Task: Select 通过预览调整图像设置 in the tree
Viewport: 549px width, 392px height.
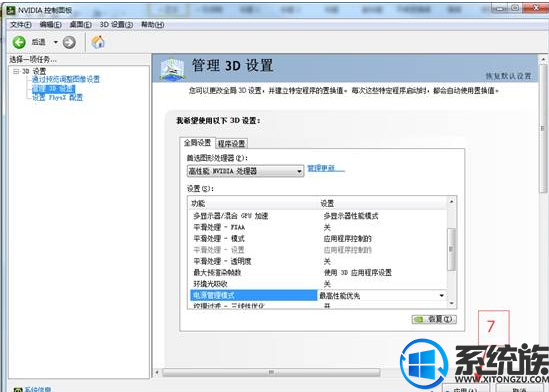Action: click(66, 79)
